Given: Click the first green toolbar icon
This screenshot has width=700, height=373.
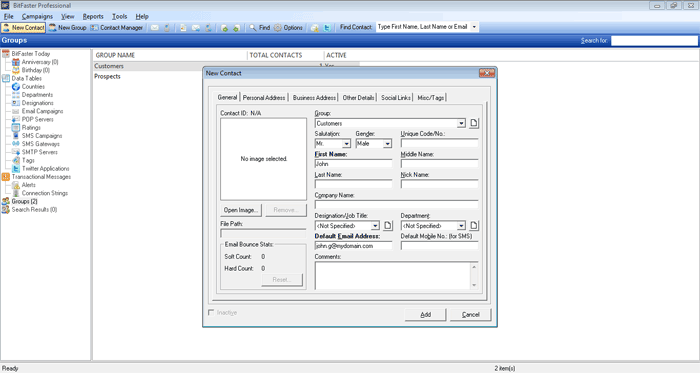Looking at the screenshot, I should (225, 28).
